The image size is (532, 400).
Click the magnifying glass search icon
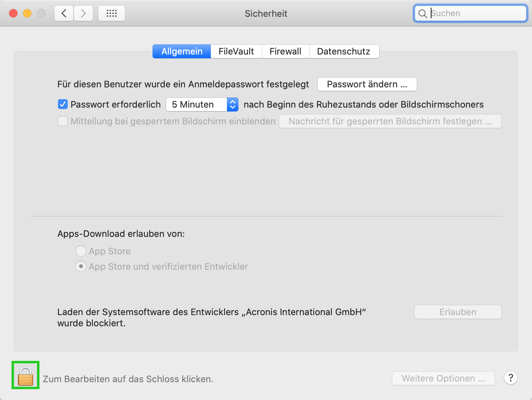click(x=422, y=14)
